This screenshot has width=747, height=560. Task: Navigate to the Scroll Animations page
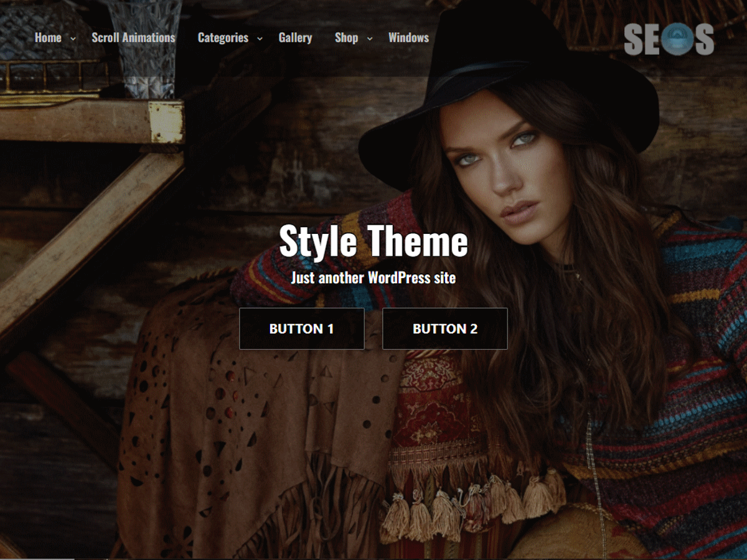pos(133,37)
